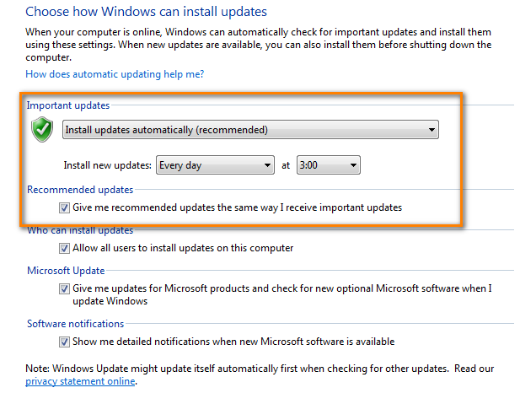Image resolution: width=520 pixels, height=420 pixels.
Task: Click the Allow all users to install updates label
Action: 183,248
